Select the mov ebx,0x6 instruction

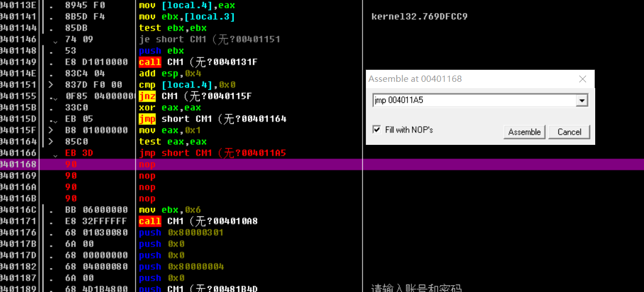170,210
